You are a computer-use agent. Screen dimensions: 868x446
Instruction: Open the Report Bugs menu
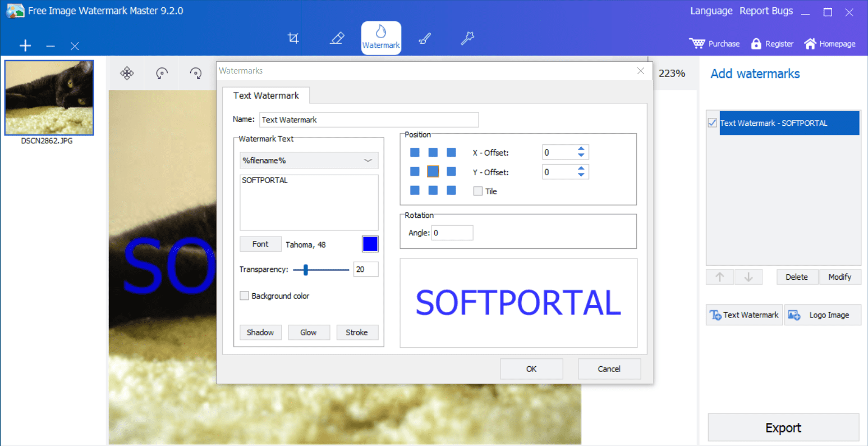pyautogui.click(x=766, y=11)
